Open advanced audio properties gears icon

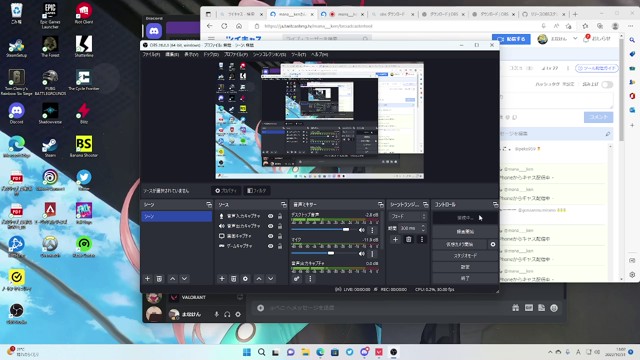297,278
